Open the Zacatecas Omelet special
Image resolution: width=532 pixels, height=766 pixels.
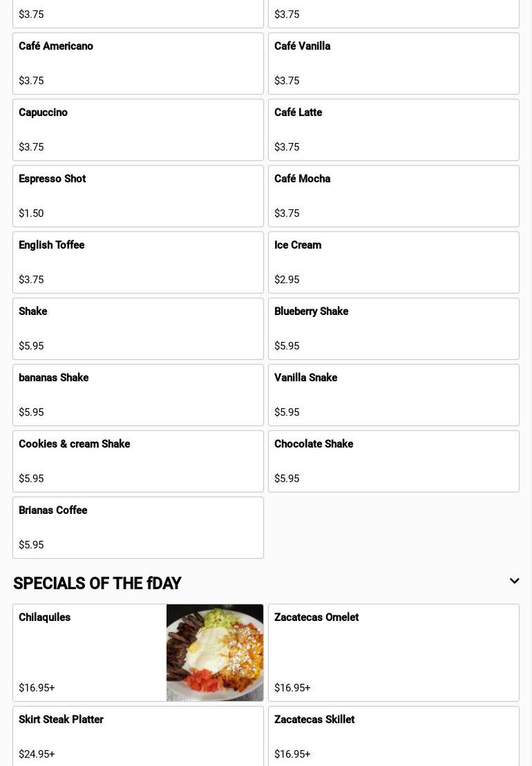coord(393,653)
